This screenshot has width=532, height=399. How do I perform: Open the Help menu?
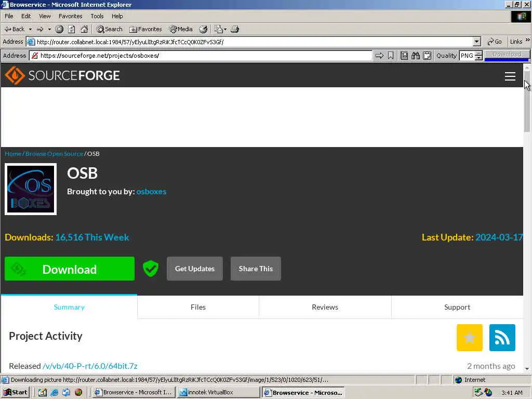[x=117, y=16]
